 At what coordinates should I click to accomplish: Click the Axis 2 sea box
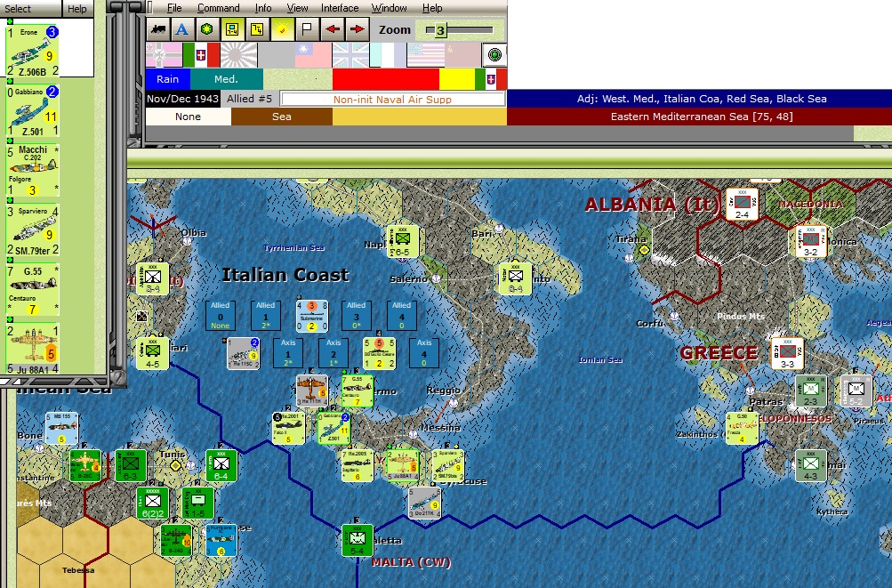[x=333, y=353]
